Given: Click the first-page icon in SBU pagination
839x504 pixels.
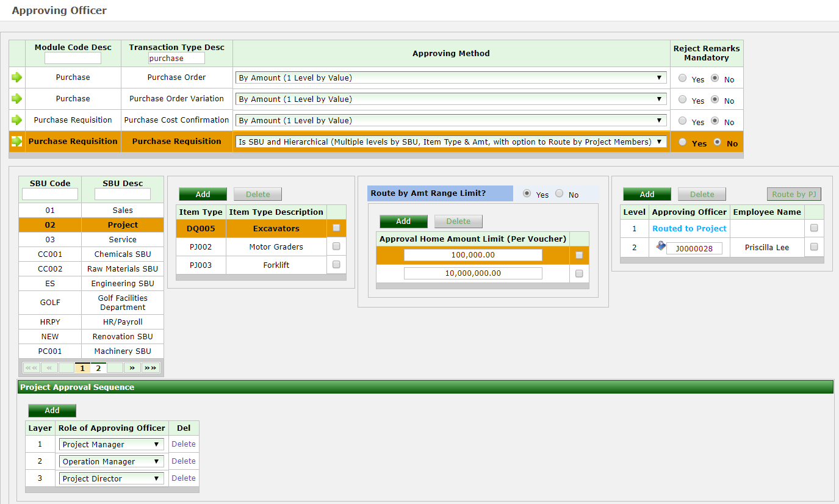Looking at the screenshot, I should tap(32, 367).
